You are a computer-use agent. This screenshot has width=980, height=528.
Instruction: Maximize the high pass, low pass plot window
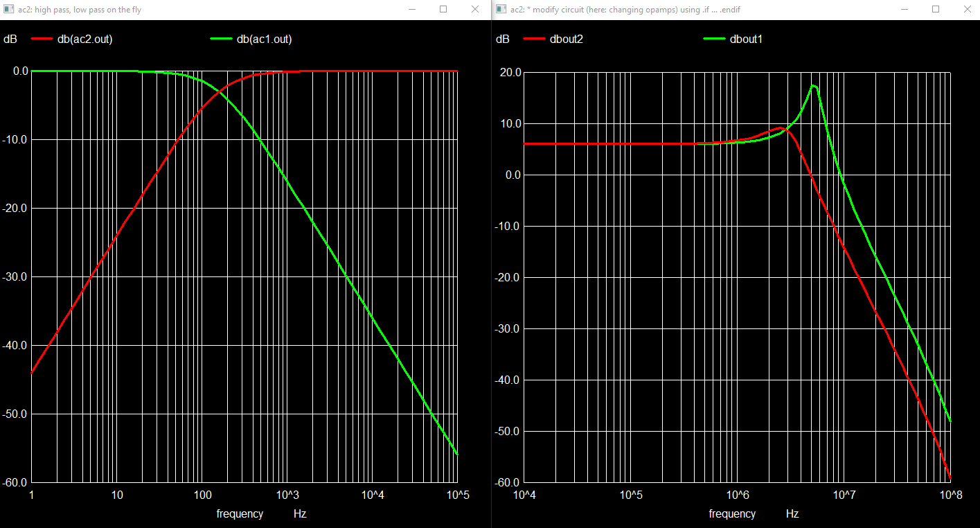(x=443, y=10)
